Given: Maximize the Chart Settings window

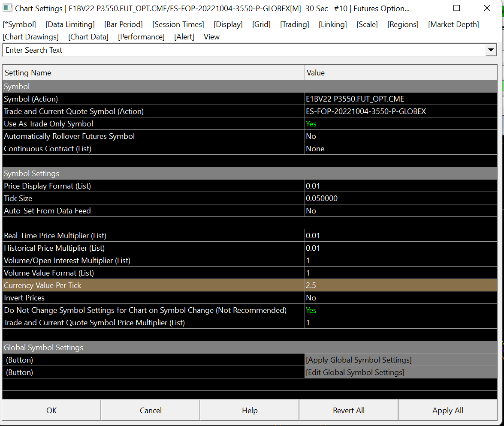Looking at the screenshot, I should [x=456, y=8].
